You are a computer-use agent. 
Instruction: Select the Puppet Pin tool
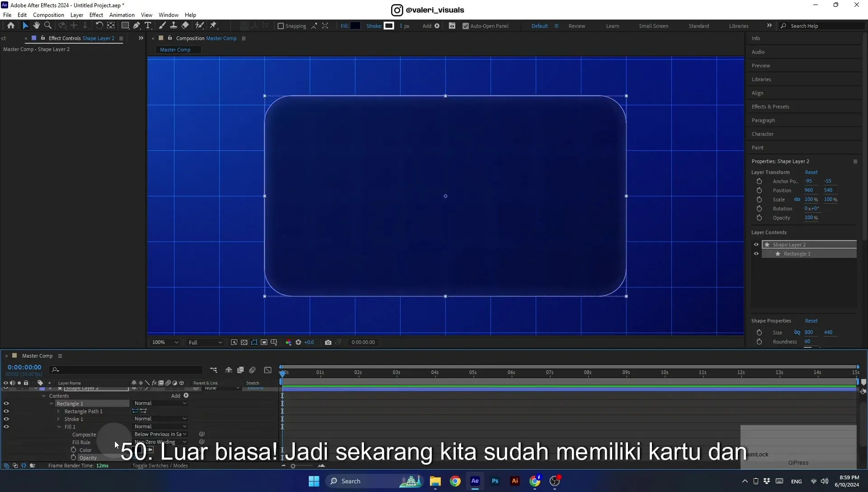pos(213,26)
